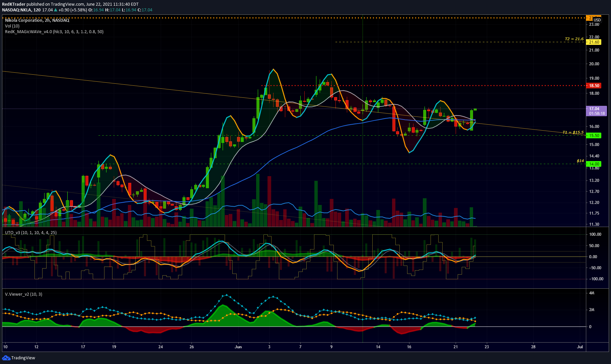Click the 'Jun' label on time axis

pyautogui.click(x=238, y=347)
